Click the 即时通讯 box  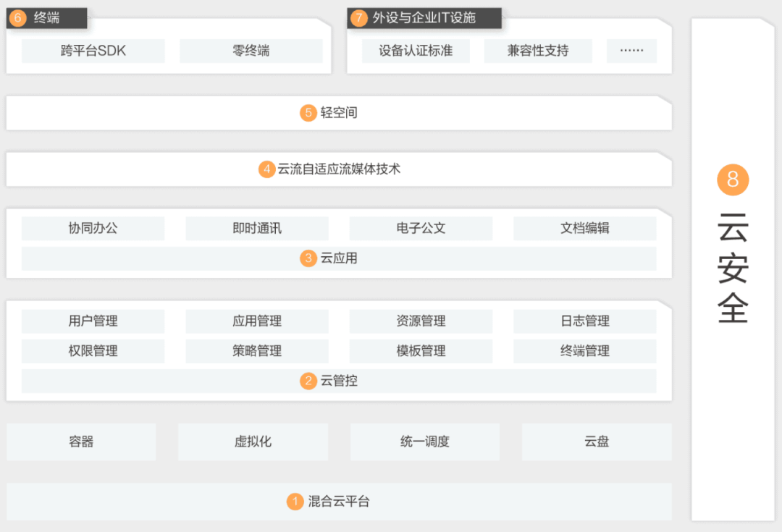(257, 228)
